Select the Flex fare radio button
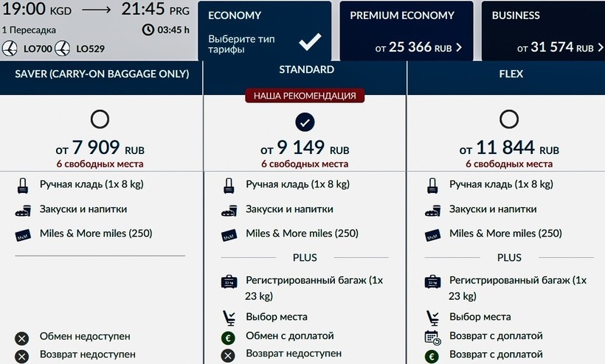The height and width of the screenshot is (364, 605). (508, 120)
